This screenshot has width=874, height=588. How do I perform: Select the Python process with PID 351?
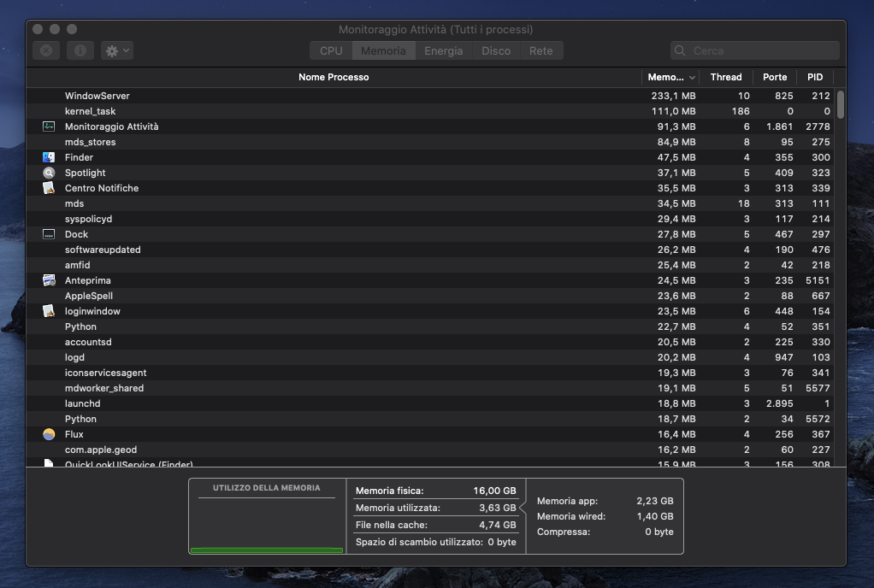point(430,326)
